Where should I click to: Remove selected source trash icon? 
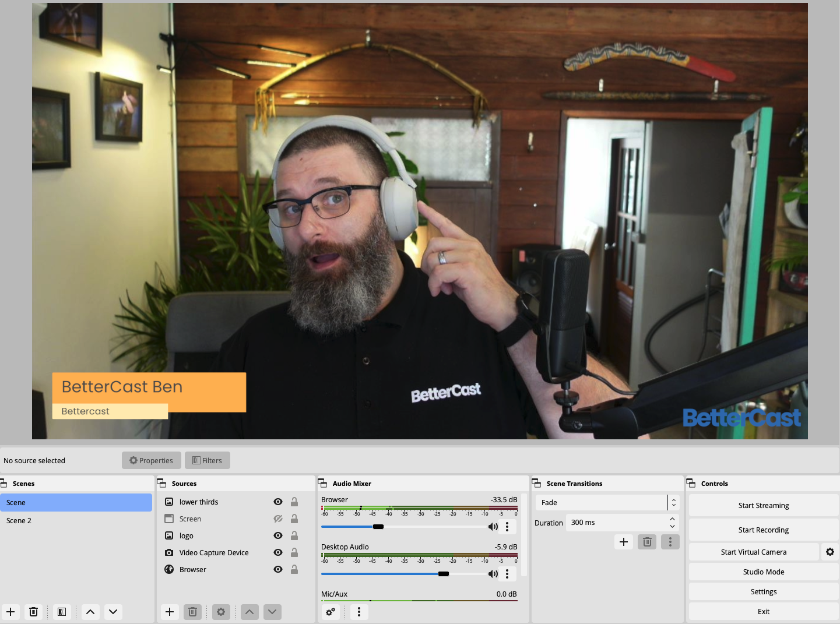[x=192, y=612]
